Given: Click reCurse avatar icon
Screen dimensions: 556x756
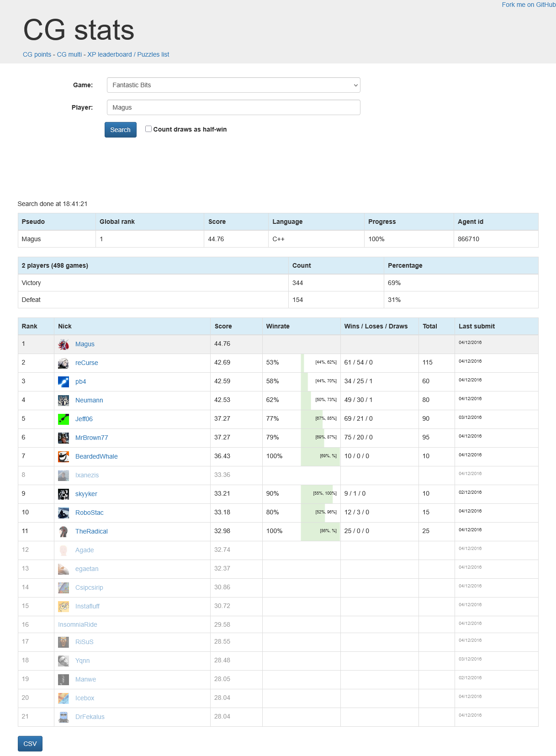Looking at the screenshot, I should click(x=64, y=363).
